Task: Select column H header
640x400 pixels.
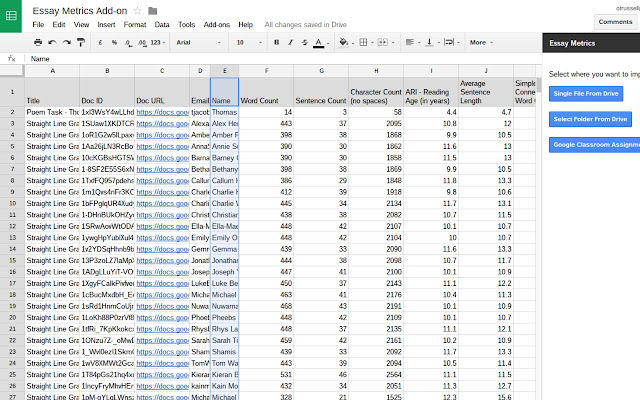Action: click(376, 71)
